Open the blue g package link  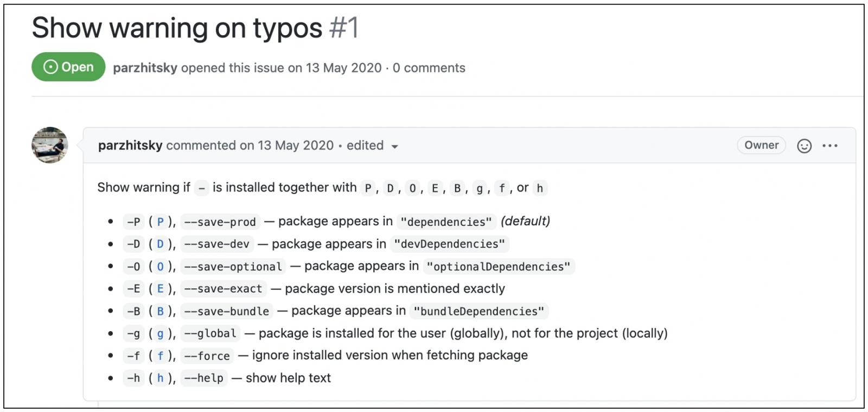coord(160,334)
